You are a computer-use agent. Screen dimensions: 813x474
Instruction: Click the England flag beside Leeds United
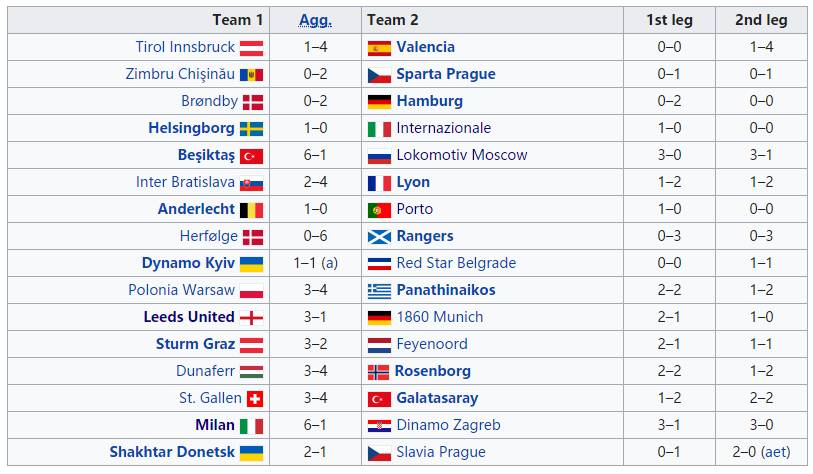click(x=251, y=317)
